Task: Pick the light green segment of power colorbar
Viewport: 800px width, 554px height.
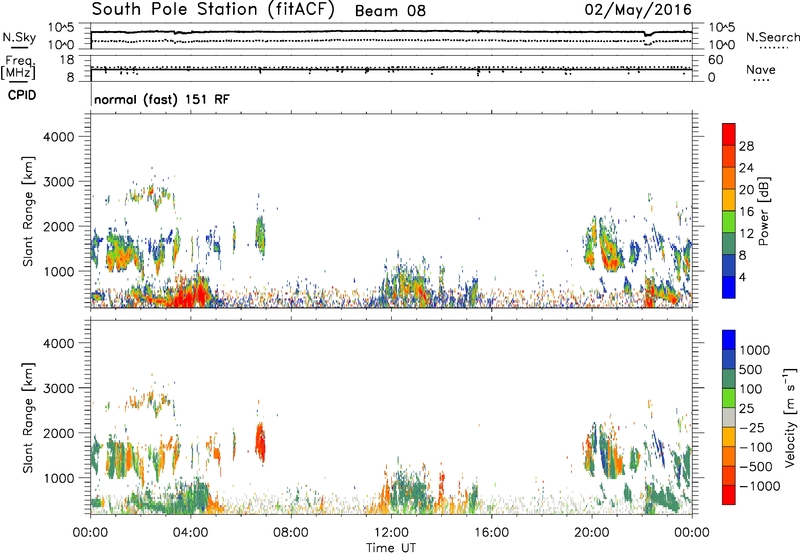Action: coord(729,221)
